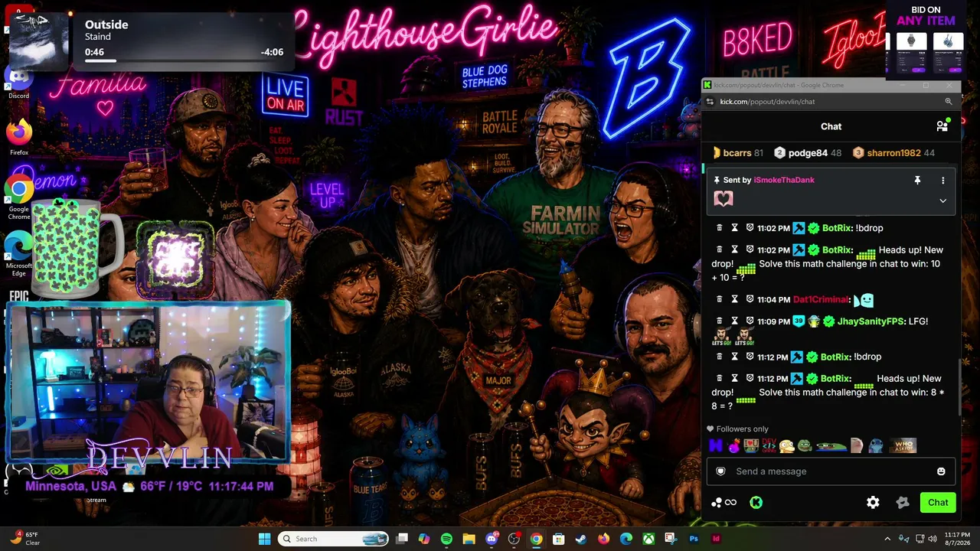Select sharron1982 in the chat leaderboard
The image size is (980, 551).
pos(893,153)
